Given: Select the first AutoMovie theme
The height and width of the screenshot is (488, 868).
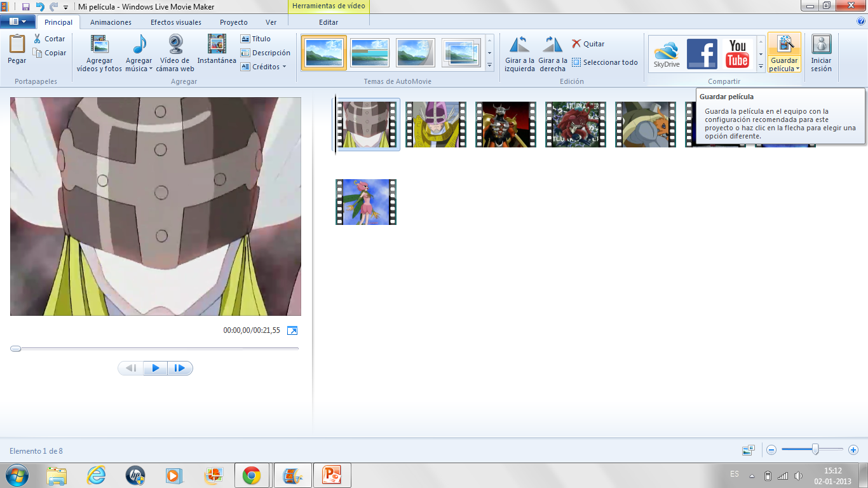Looking at the screenshot, I should 324,52.
